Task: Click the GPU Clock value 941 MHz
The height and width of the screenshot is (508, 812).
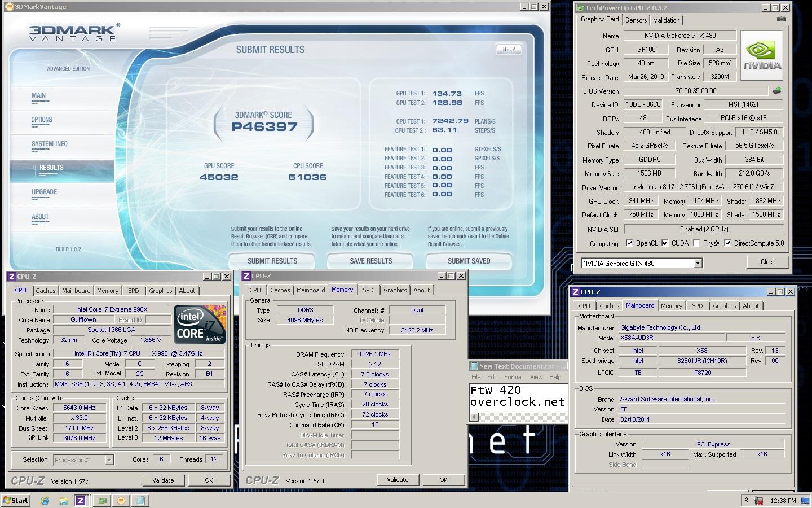Action: click(641, 201)
